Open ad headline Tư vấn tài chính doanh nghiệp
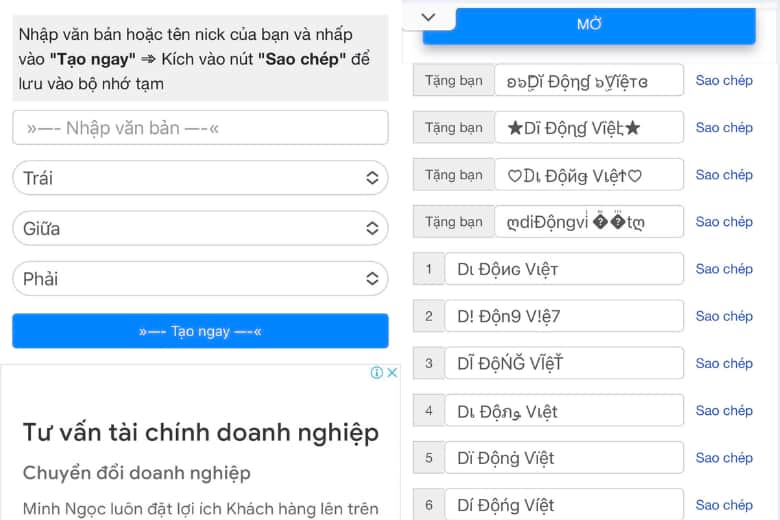The image size is (780, 520). (x=201, y=432)
